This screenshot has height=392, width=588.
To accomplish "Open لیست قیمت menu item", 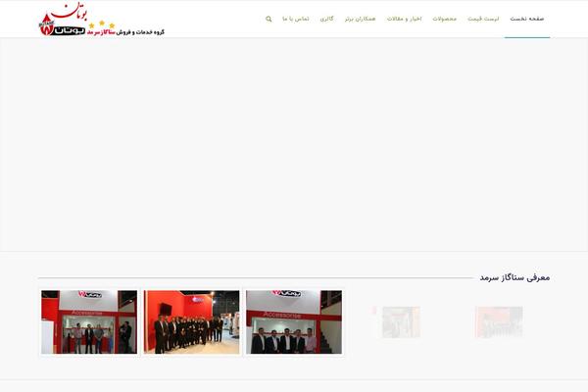I will pos(483,19).
